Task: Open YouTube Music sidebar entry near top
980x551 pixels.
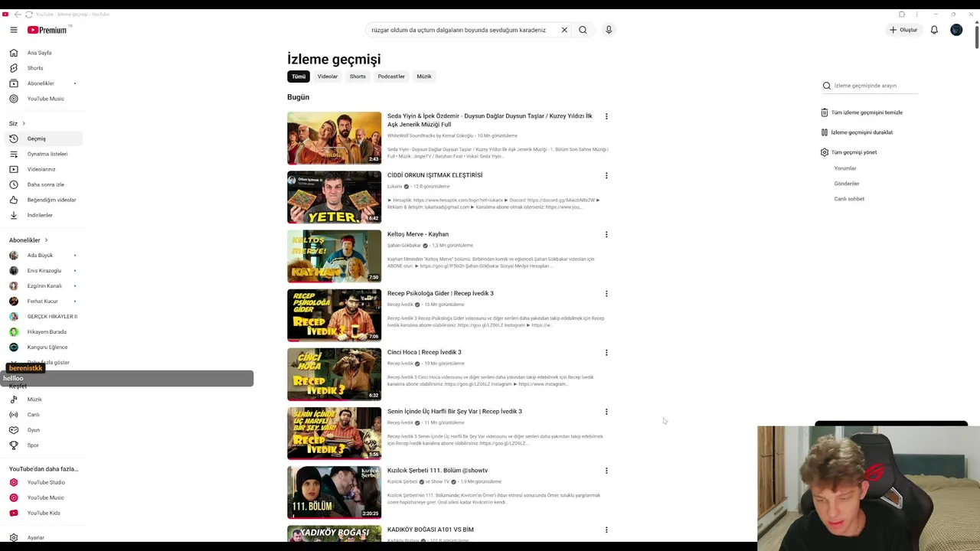Action: (x=43, y=99)
